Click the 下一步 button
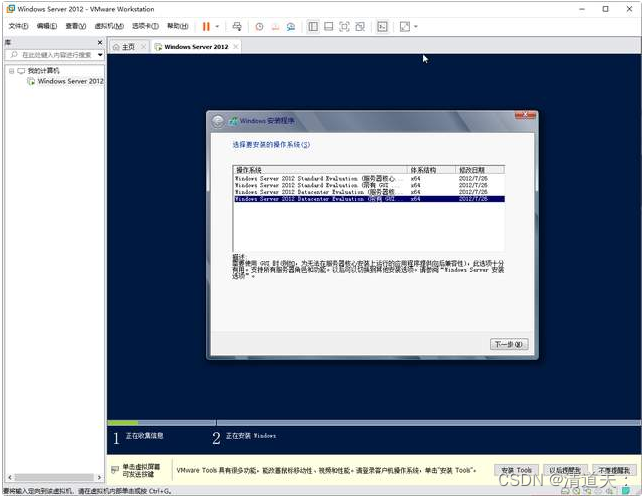Image resolution: width=642 pixels, height=498 pixels. pyautogui.click(x=509, y=344)
